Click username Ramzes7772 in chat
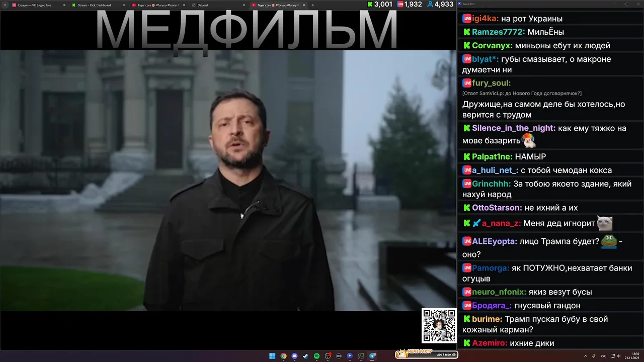The image size is (644, 362). click(x=499, y=32)
